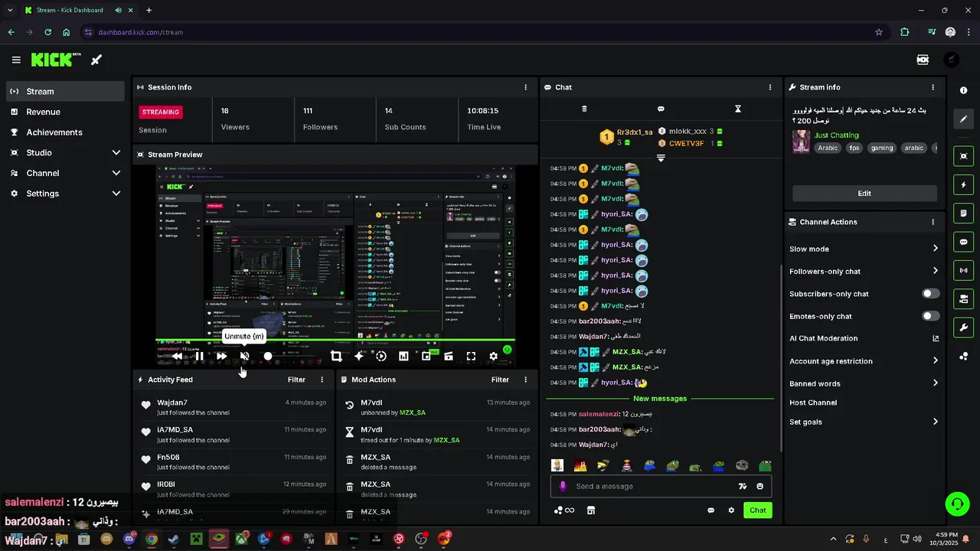Toggle Emotes-only chat switch
Viewport: 980px width, 551px height.
click(x=930, y=316)
